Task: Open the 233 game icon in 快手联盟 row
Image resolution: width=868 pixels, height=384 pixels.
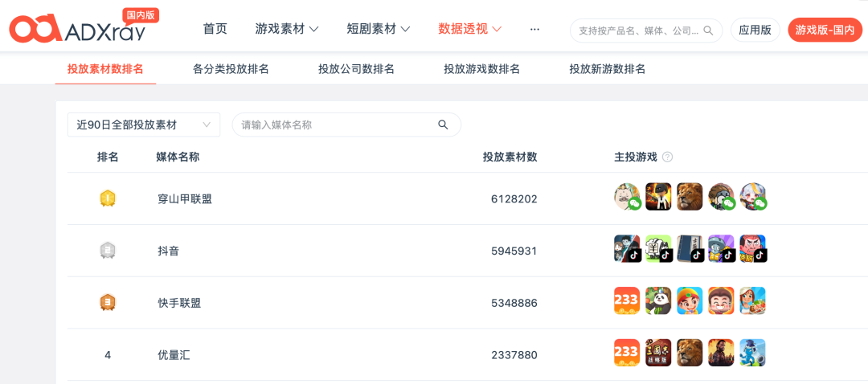Action: (627, 300)
